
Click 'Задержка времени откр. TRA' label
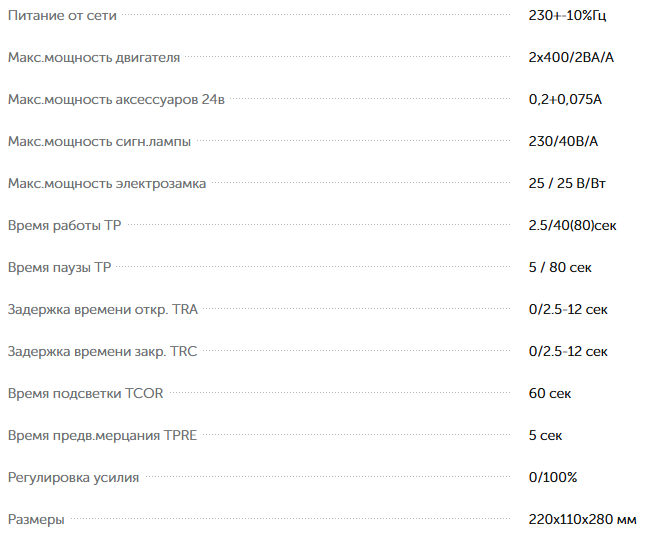click(x=102, y=310)
